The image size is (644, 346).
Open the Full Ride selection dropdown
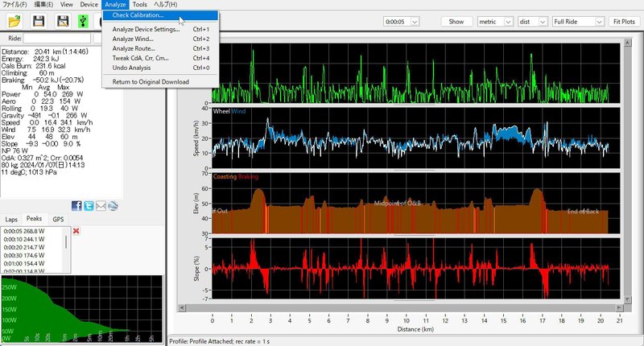tap(578, 22)
